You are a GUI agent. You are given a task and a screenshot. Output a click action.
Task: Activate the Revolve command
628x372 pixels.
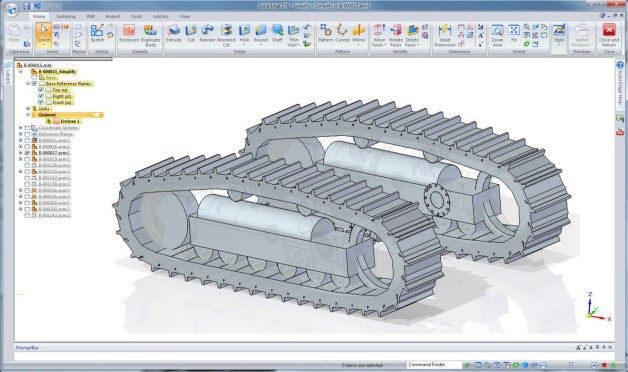pos(207,33)
